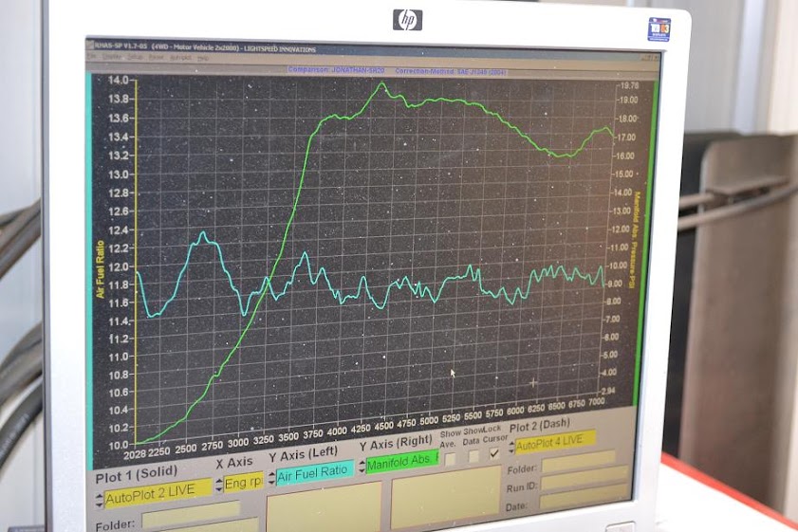Enable the Show Data checkbox

pyautogui.click(x=473, y=456)
